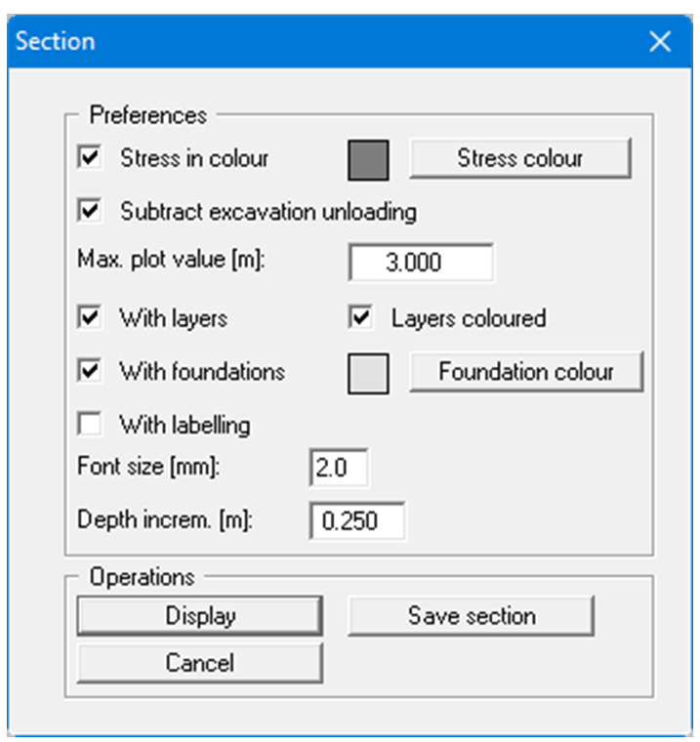Click into the Font size field
Screen dimensions: 700x742
(339, 468)
